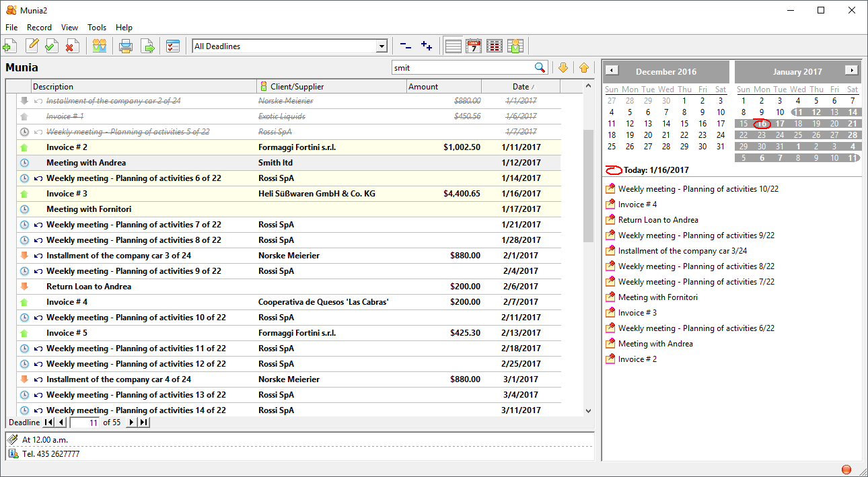Select 'Installment of the company car 3 of 24' row
868x477 pixels.
point(288,256)
